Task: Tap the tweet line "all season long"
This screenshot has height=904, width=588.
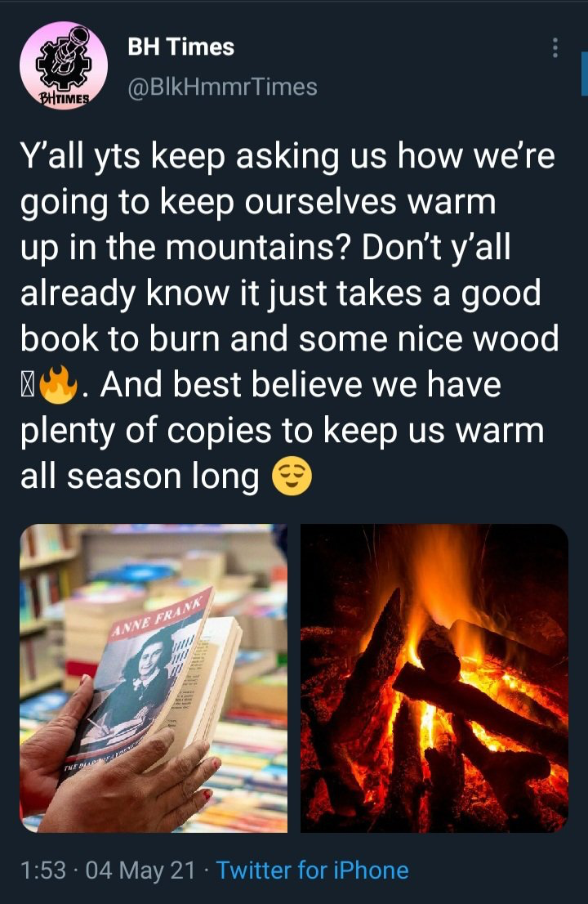Action: click(x=140, y=477)
